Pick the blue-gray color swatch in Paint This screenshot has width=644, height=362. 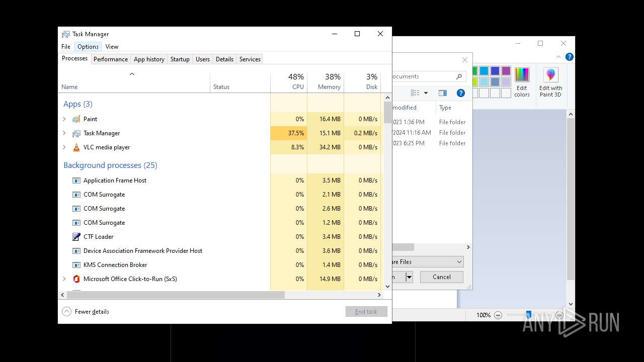point(495,82)
